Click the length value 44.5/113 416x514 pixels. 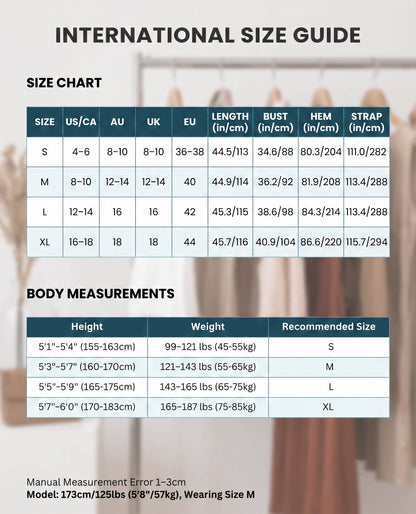click(230, 152)
